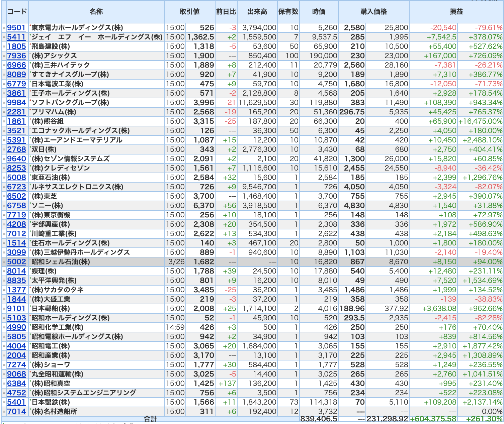This screenshot has height=424, width=504.
Task: Open stock code link 5411
Action: click(x=16, y=37)
